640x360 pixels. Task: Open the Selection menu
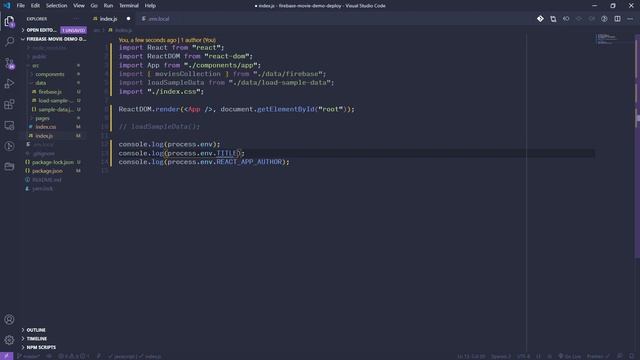pos(56,6)
